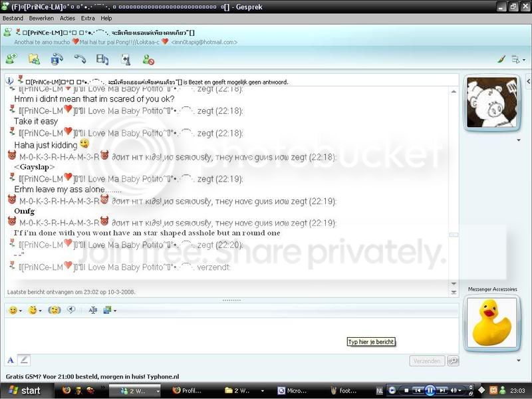Open the change font AB icon
Screen dimensions: 532x399
tap(92, 310)
